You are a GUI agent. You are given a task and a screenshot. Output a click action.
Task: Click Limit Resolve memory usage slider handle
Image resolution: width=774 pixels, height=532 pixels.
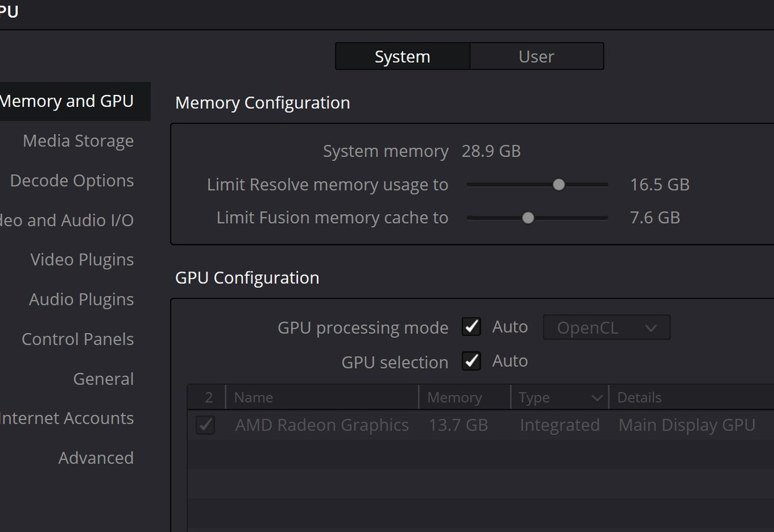pyautogui.click(x=559, y=184)
